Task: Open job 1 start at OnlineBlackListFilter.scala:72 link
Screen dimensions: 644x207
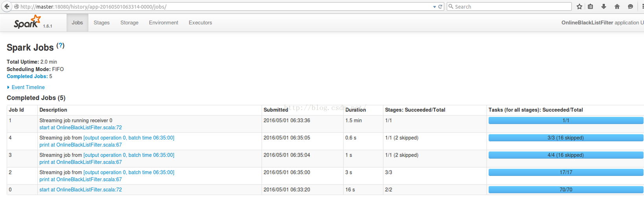Action: pyautogui.click(x=81, y=128)
